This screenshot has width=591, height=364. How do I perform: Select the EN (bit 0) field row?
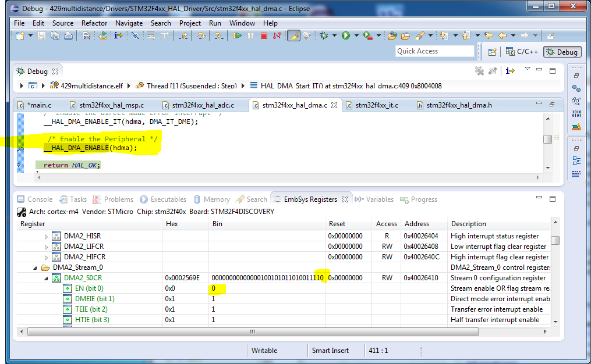284,288
